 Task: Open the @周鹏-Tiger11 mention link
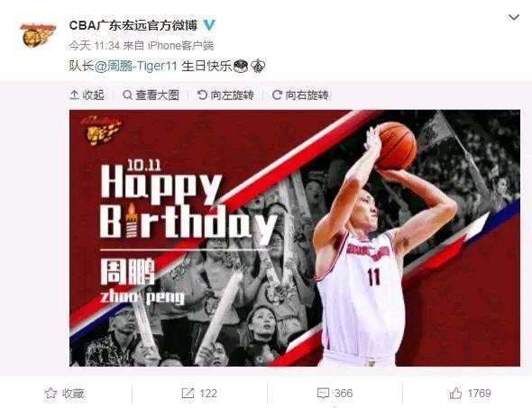(x=136, y=66)
